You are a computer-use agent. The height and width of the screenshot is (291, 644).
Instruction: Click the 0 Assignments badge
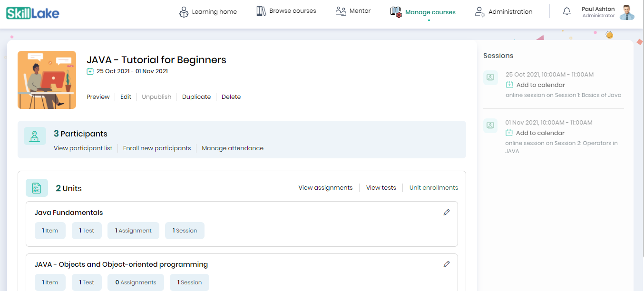click(x=136, y=282)
